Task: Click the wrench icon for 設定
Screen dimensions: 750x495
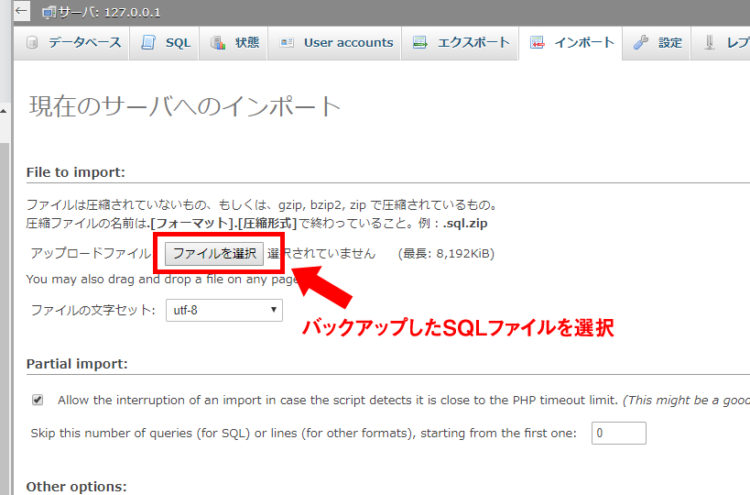Action: click(x=641, y=43)
